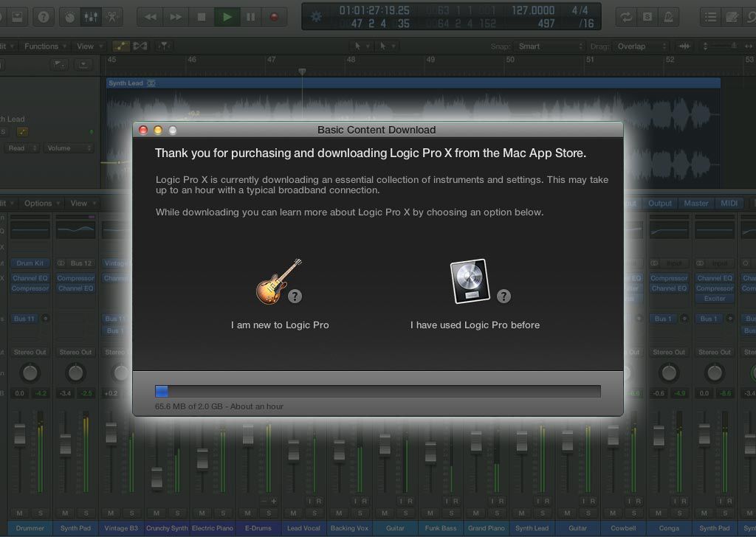756x537 pixels.
Task: Open the left-click pointer tool menu
Action: (x=361, y=46)
